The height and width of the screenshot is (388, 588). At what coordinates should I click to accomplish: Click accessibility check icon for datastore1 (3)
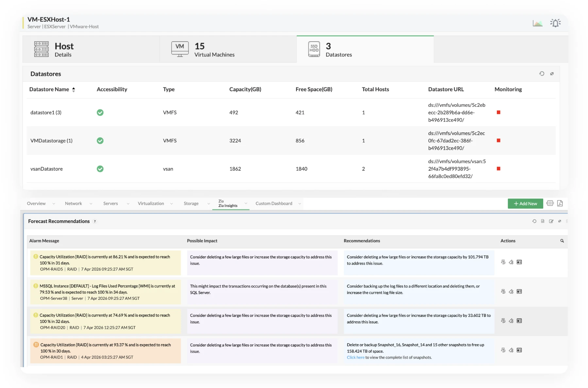tap(100, 112)
